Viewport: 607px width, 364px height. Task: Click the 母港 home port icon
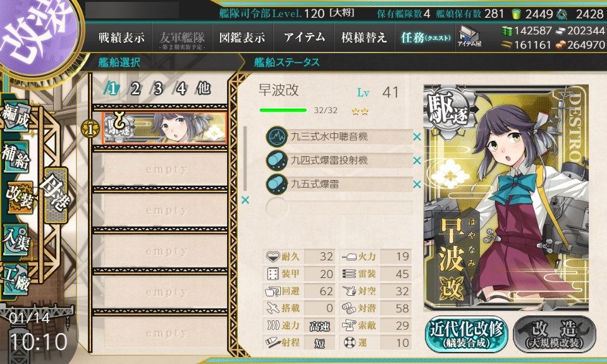click(56, 195)
